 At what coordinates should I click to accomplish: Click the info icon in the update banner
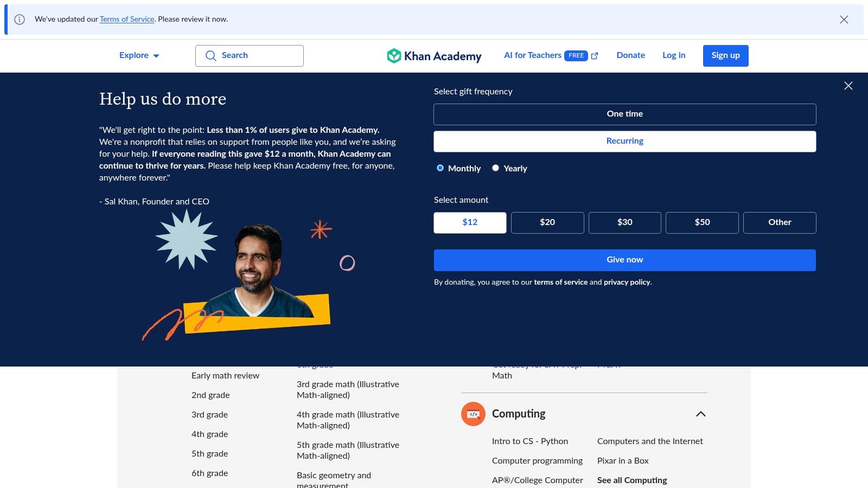pos(20,20)
